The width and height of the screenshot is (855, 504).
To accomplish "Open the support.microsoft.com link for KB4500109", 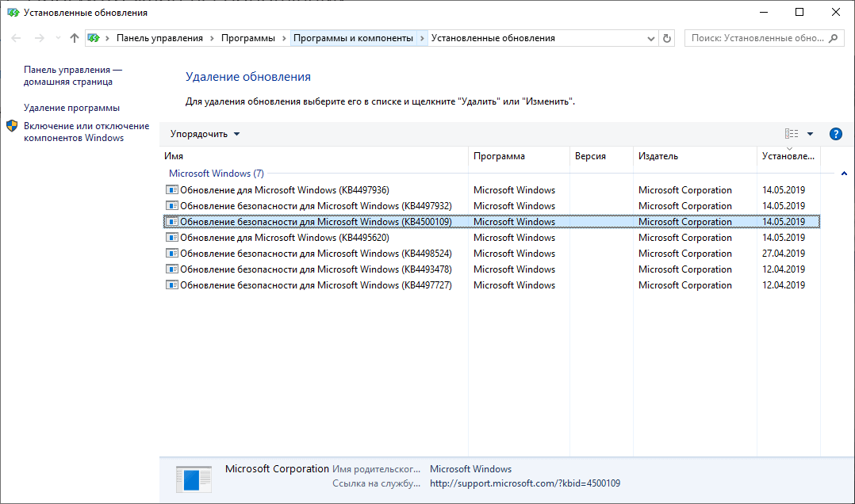I will (525, 483).
